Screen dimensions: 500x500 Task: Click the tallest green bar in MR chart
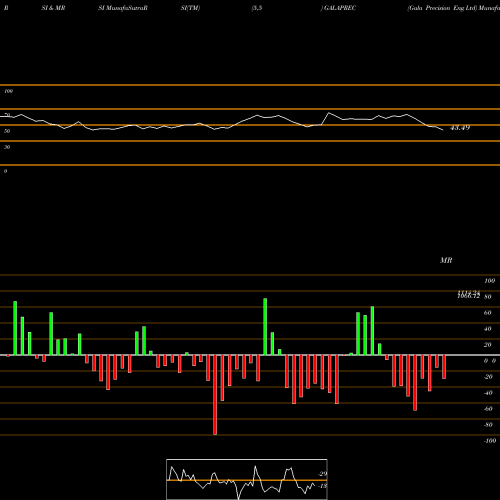265,327
